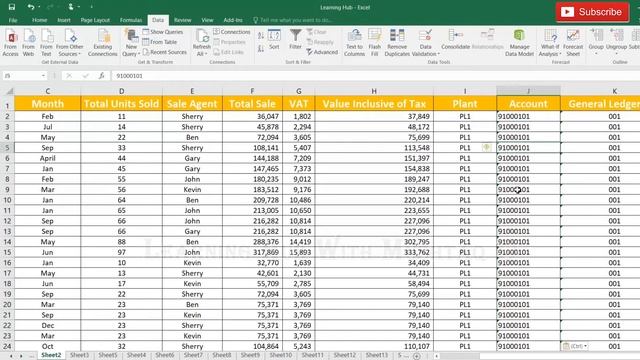The height and width of the screenshot is (360, 640).
Task: Click Advanced filter button
Action: point(322,52)
